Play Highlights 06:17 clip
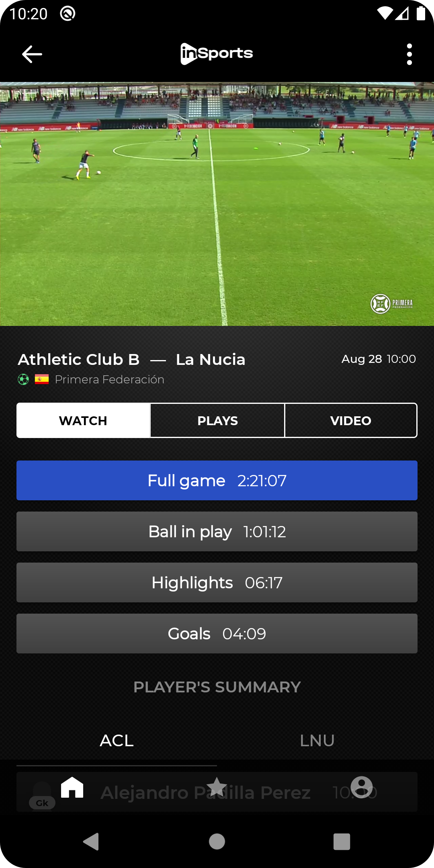 click(217, 583)
